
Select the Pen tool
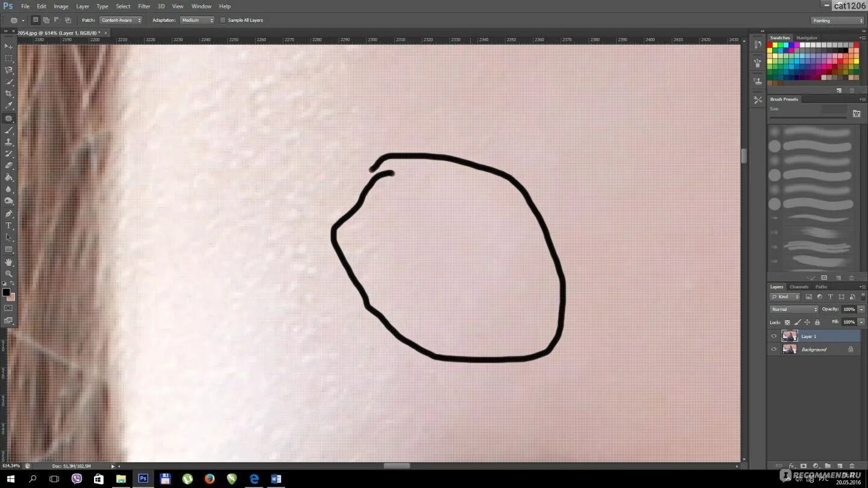pos(8,214)
